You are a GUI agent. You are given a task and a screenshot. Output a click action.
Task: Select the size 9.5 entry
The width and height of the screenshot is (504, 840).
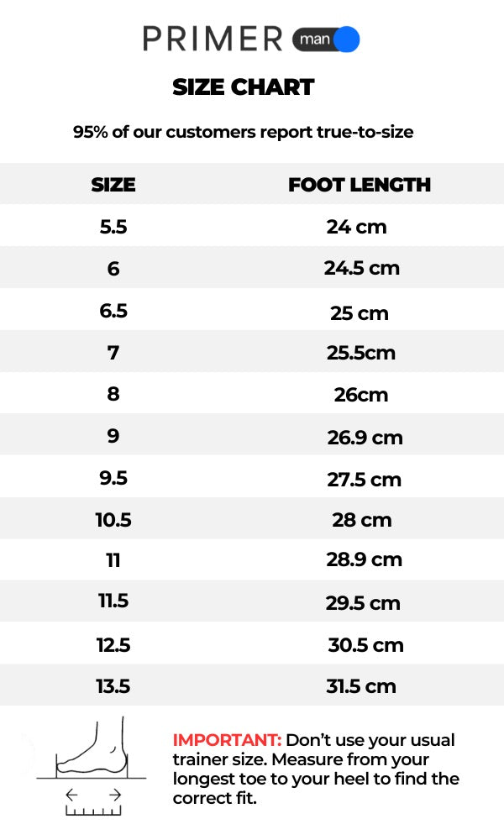[x=113, y=478]
